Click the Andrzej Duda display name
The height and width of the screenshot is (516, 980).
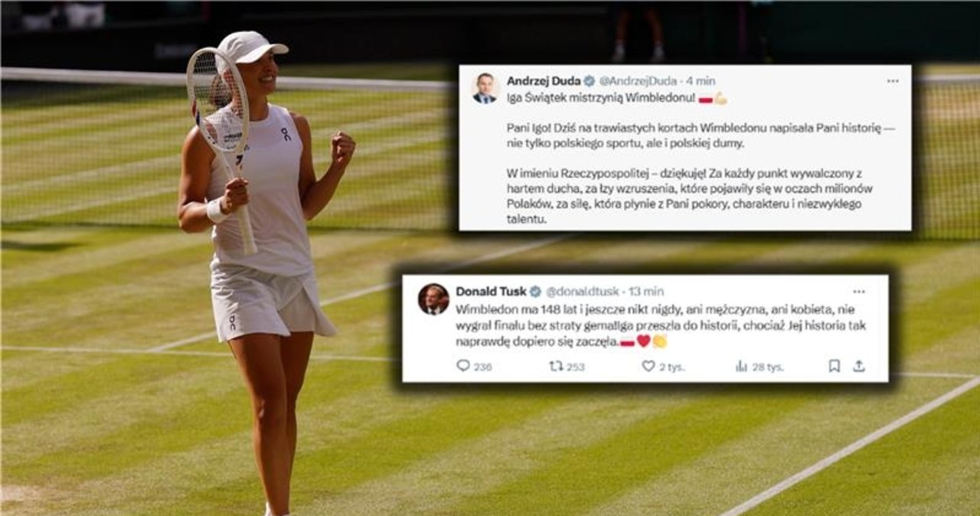click(x=544, y=81)
